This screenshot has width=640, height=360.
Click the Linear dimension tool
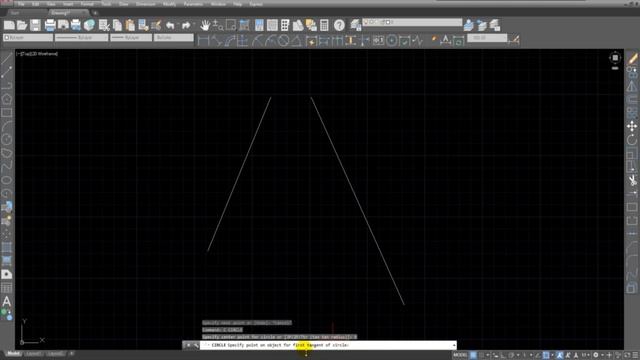203,40
